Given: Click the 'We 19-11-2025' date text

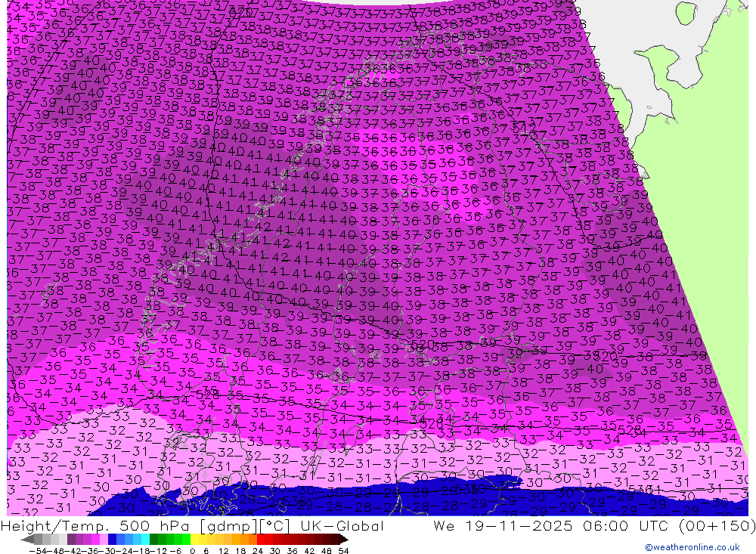Looking at the screenshot, I should click(503, 525).
